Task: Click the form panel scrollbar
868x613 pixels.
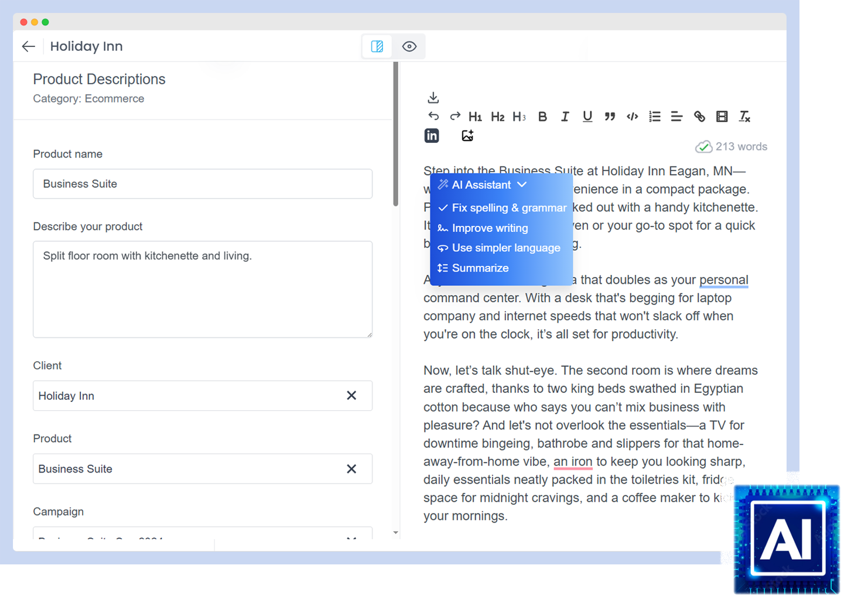Action: (396, 135)
